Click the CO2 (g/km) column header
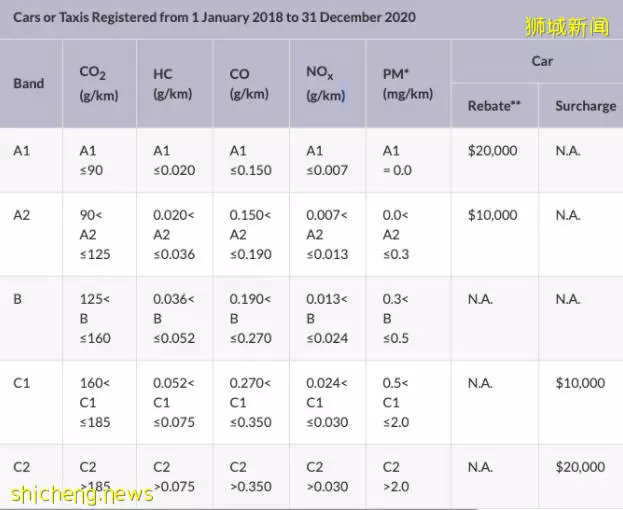 click(x=99, y=84)
